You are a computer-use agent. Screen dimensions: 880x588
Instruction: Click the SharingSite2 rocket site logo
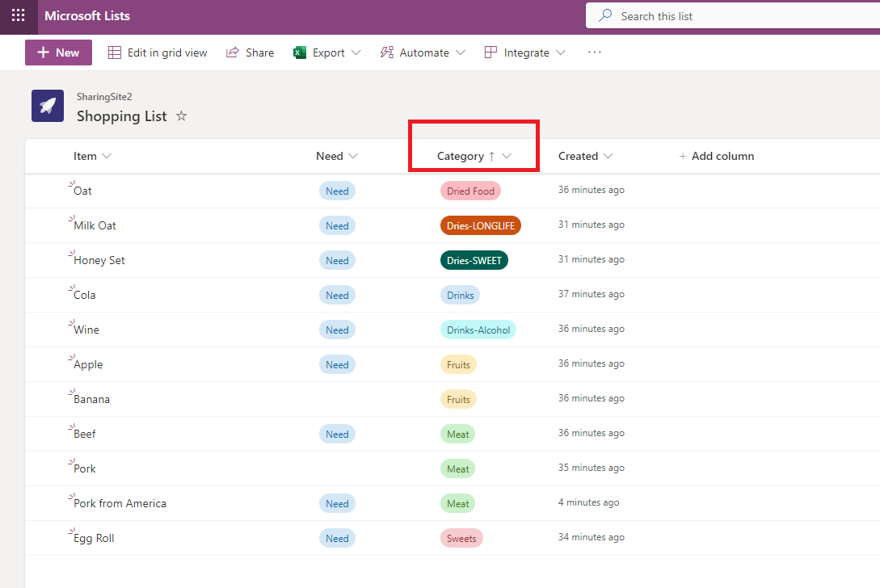[48, 106]
